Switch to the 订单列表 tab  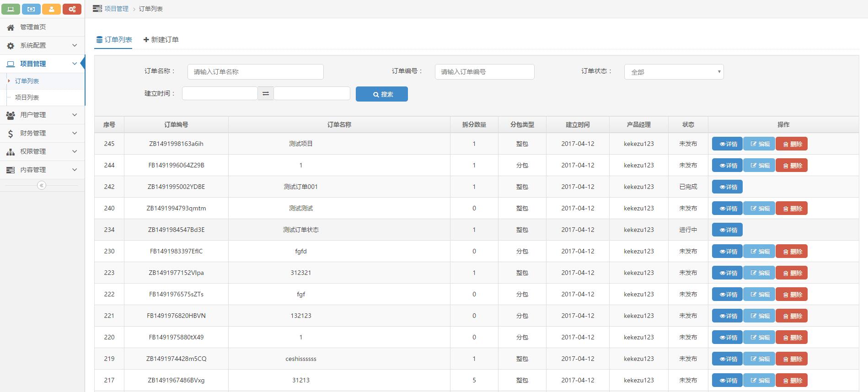point(113,40)
